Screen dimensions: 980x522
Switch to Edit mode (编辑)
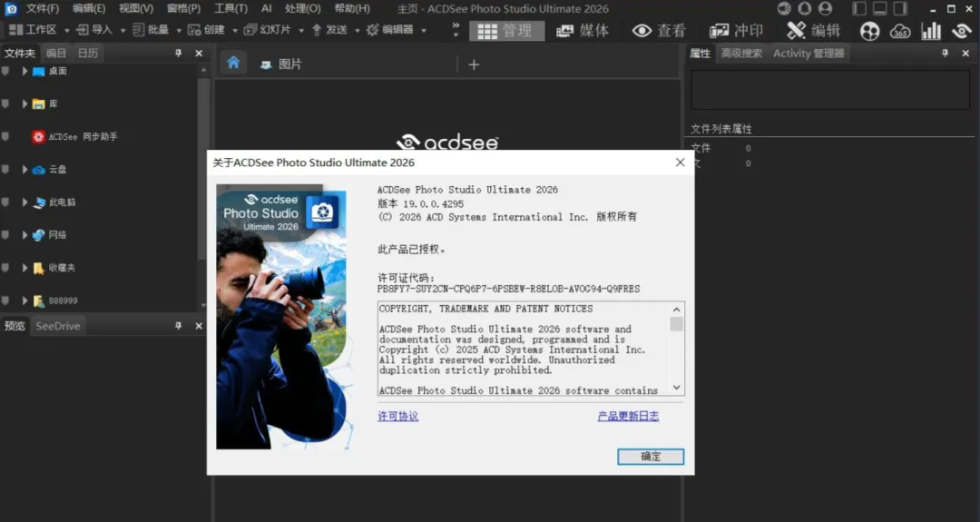(813, 31)
